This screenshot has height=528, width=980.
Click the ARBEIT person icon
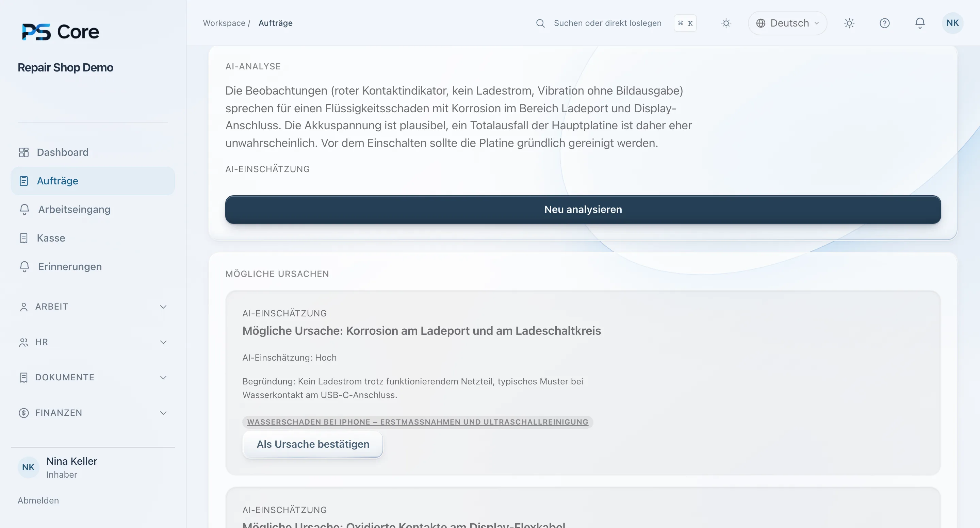[23, 307]
